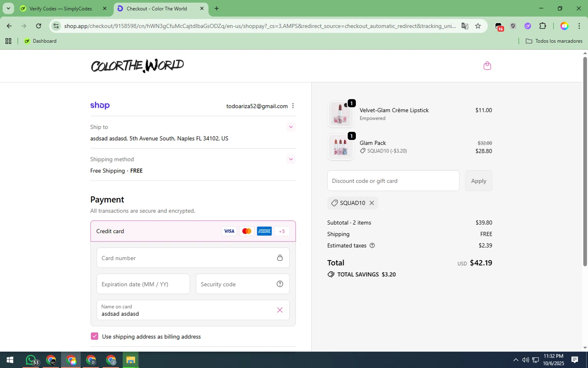588x368 pixels.
Task: Click the American Express logo
Action: click(x=264, y=231)
